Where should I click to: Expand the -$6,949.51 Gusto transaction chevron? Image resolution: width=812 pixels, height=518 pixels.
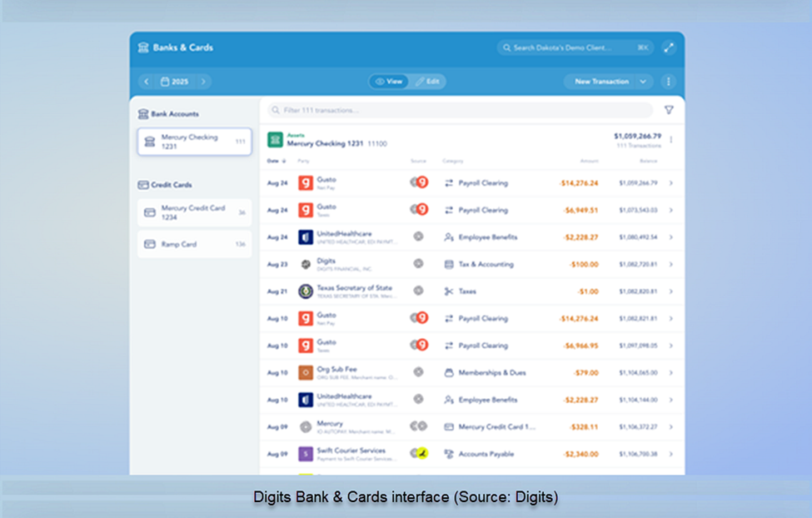point(670,210)
